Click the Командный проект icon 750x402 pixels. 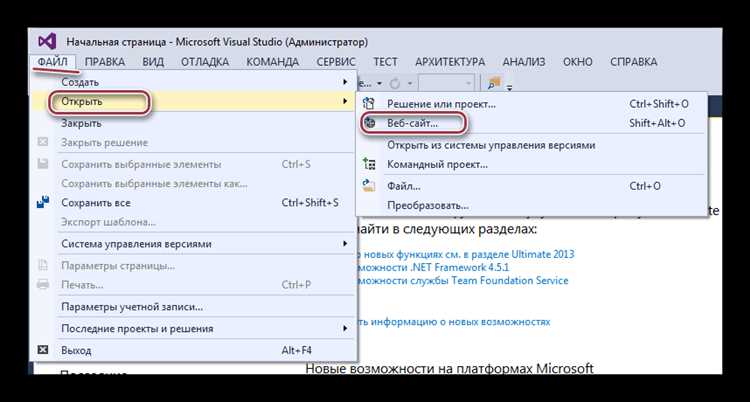coord(369,164)
